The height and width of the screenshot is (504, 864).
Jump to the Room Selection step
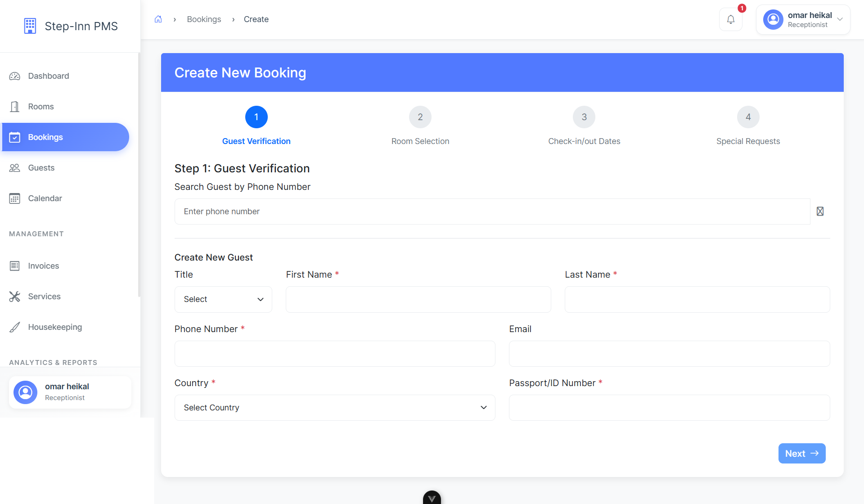tap(420, 117)
